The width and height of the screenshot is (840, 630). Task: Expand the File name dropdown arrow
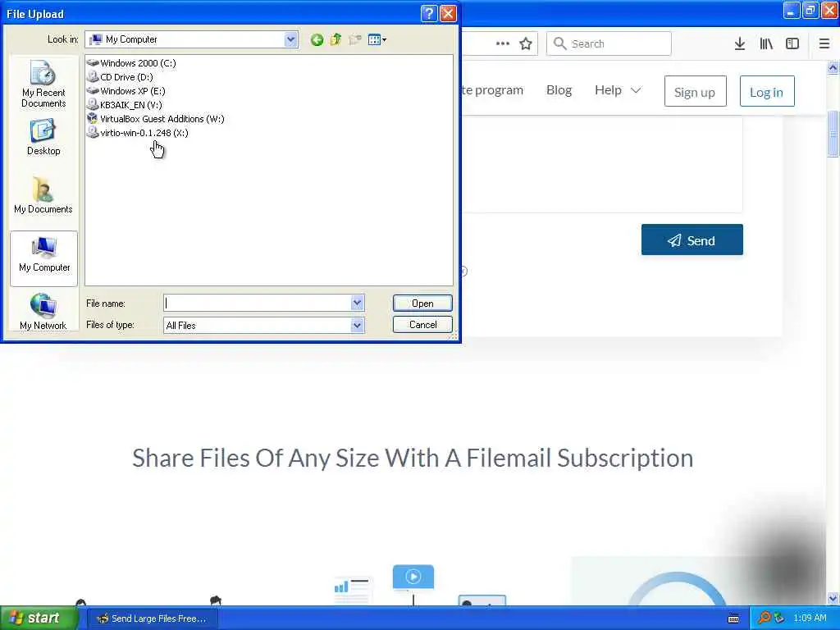pos(358,304)
